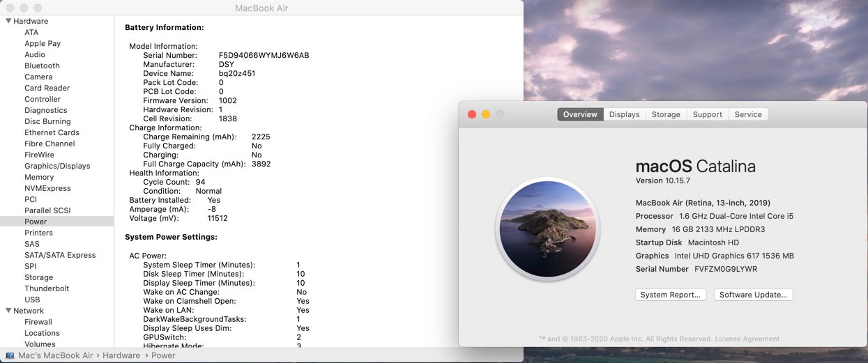Click the macOS Catalina island logo image
Viewport: 868px width, 363px height.
point(547,228)
